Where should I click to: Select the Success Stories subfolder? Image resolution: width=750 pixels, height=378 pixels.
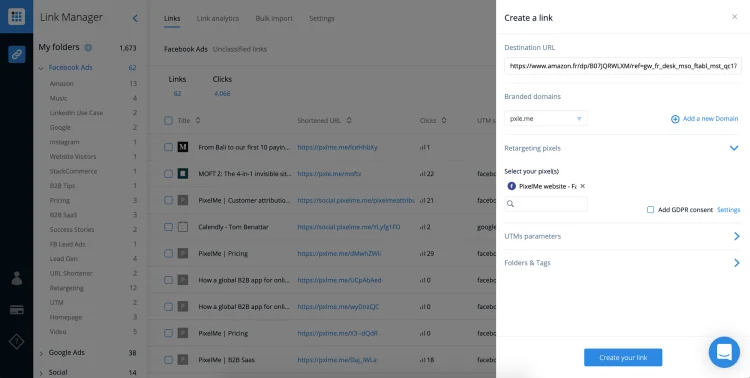click(x=72, y=230)
